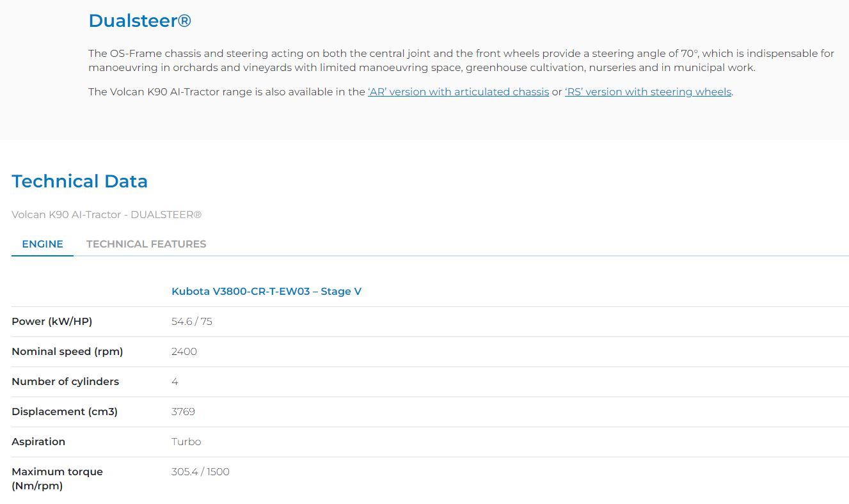Click the Aspiration row label
This screenshot has width=849, height=504.
[x=38, y=442]
